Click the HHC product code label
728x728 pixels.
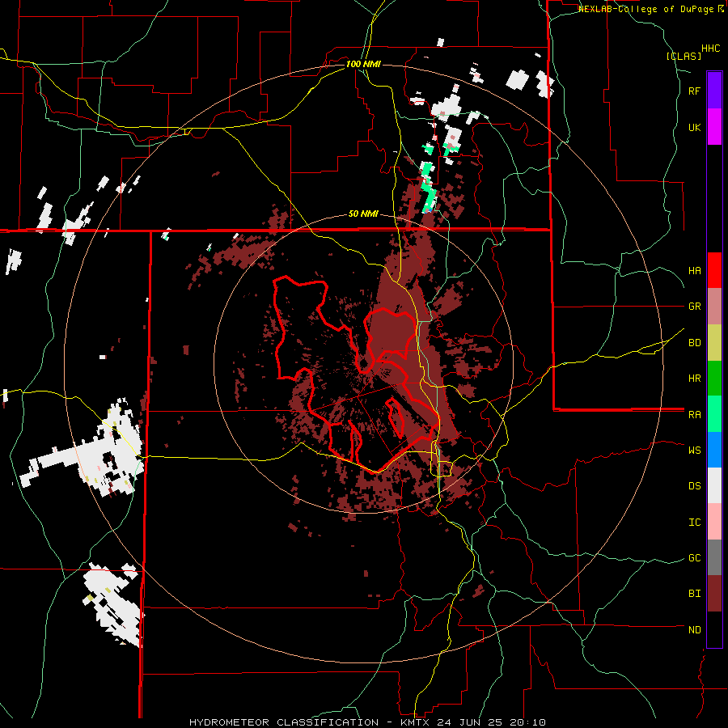[711, 49]
